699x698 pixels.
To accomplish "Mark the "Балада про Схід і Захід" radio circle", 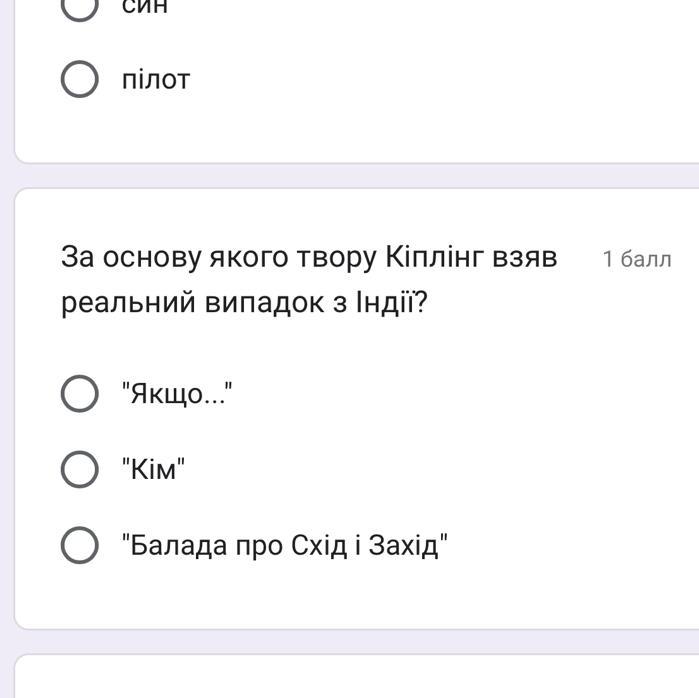I will [80, 546].
